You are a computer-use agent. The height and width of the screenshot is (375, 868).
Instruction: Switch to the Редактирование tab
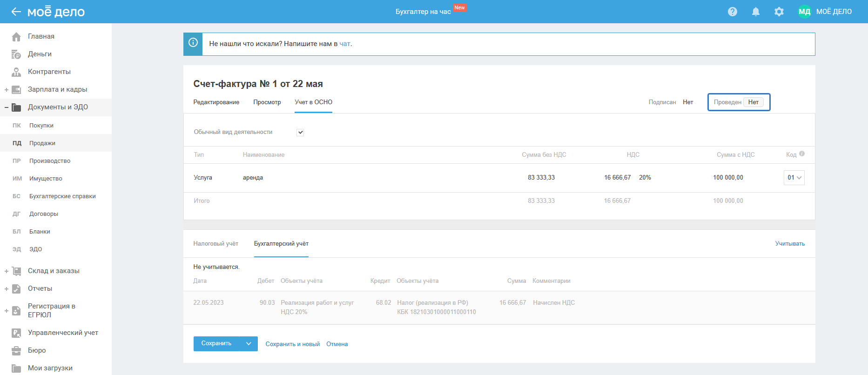pos(216,102)
